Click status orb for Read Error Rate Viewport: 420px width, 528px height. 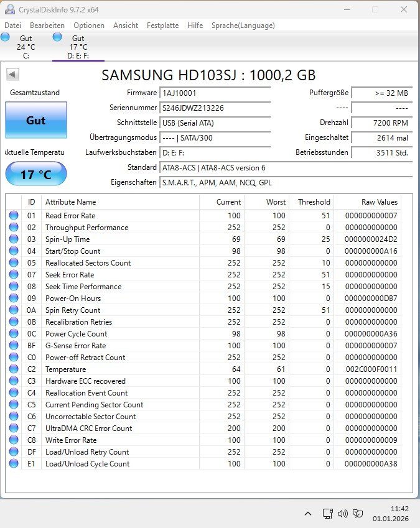14,215
